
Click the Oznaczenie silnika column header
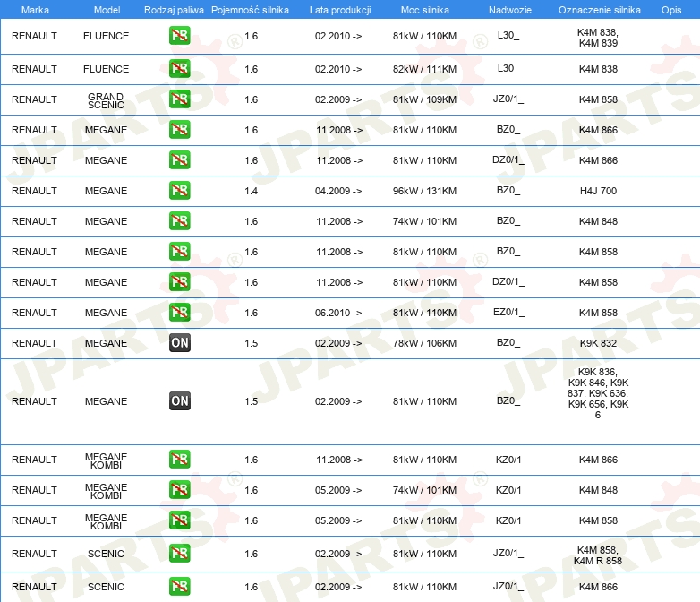pyautogui.click(x=600, y=10)
